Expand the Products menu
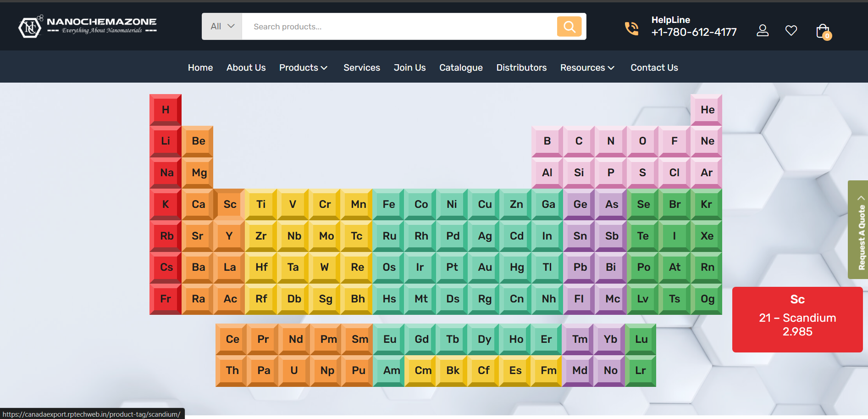Viewport: 868px width, 419px height. pos(303,67)
